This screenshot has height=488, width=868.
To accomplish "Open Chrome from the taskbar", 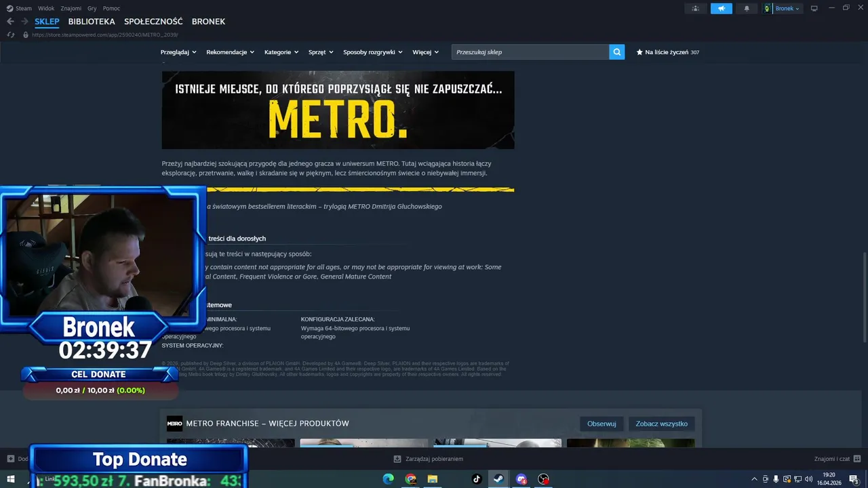I will tap(411, 479).
